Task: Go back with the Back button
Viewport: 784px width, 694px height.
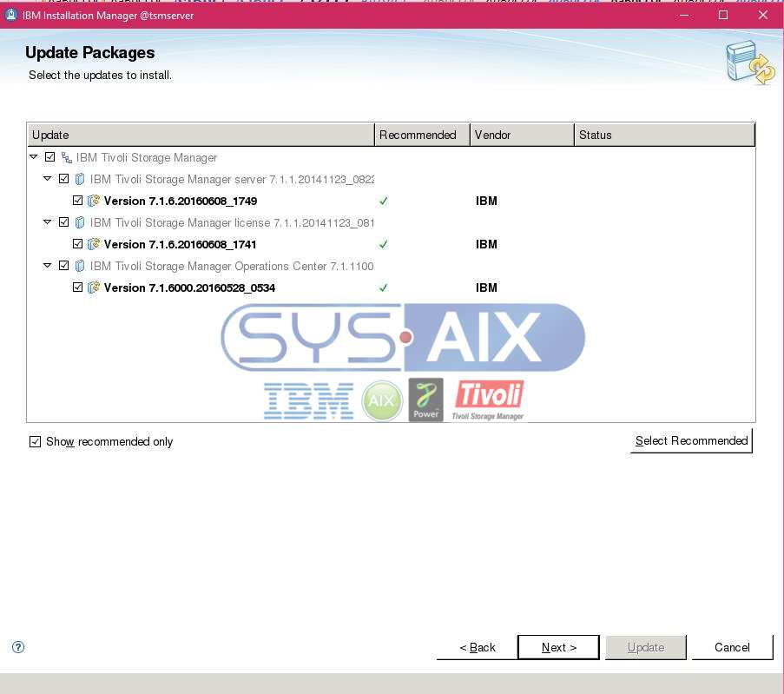Action: point(477,647)
